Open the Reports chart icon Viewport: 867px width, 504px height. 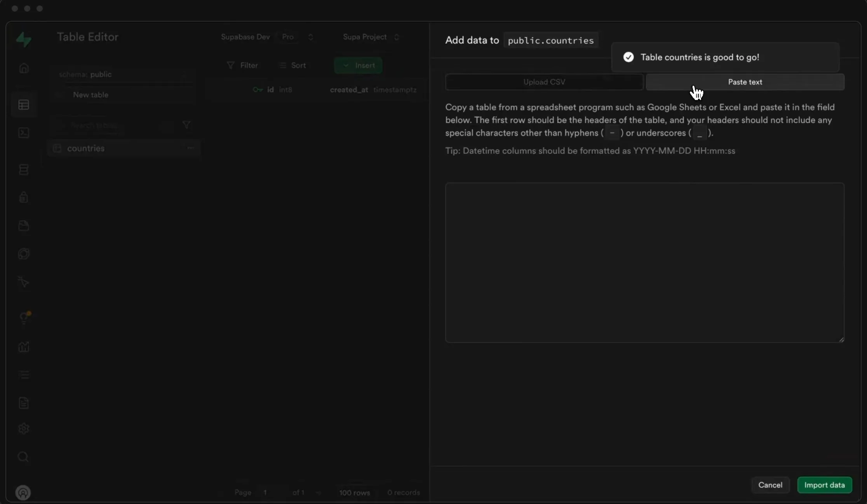pyautogui.click(x=24, y=347)
